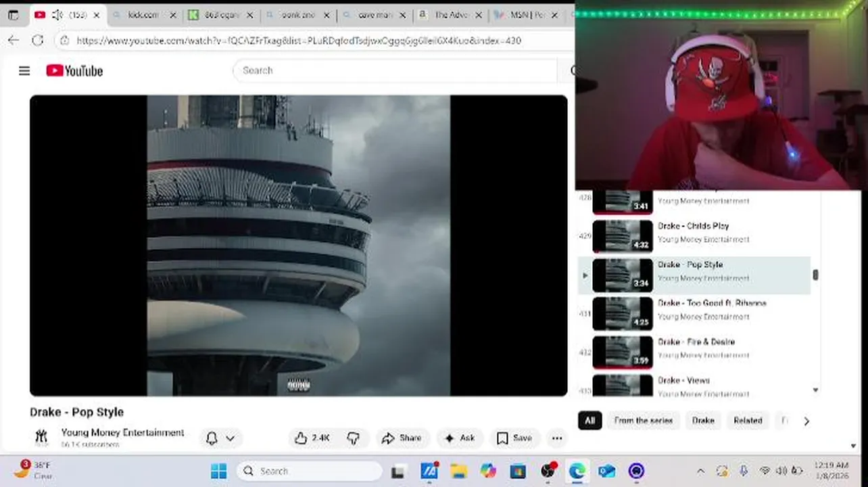Select 'From the series' filter chip
Image resolution: width=868 pixels, height=487 pixels.
(x=644, y=421)
